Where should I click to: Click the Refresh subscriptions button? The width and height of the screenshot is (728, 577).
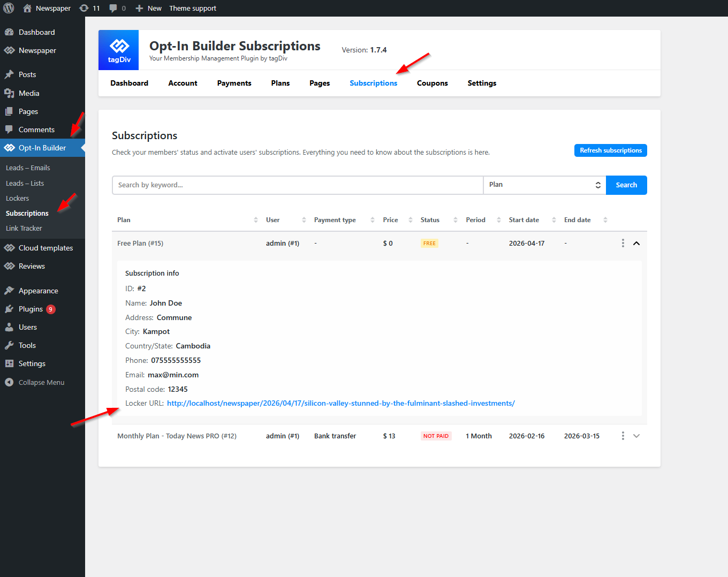tap(610, 150)
